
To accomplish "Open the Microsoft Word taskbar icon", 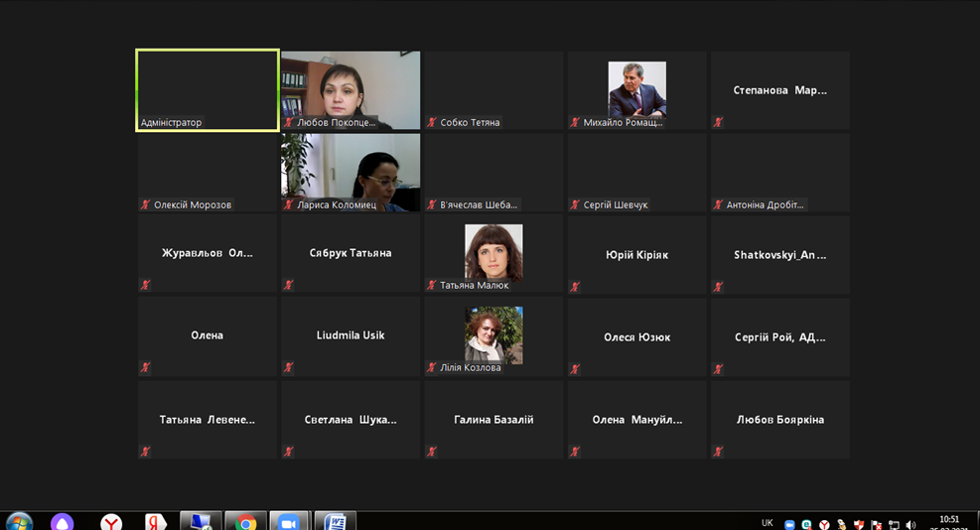I will (335, 522).
